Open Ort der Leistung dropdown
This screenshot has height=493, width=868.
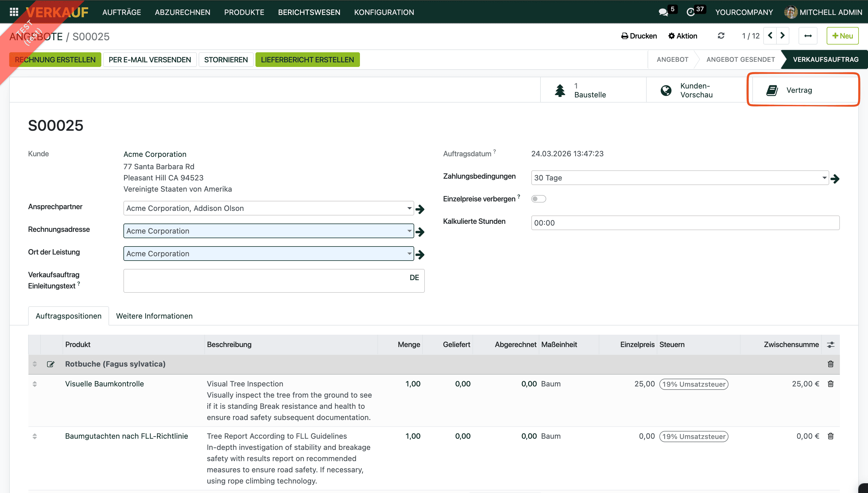tap(409, 254)
